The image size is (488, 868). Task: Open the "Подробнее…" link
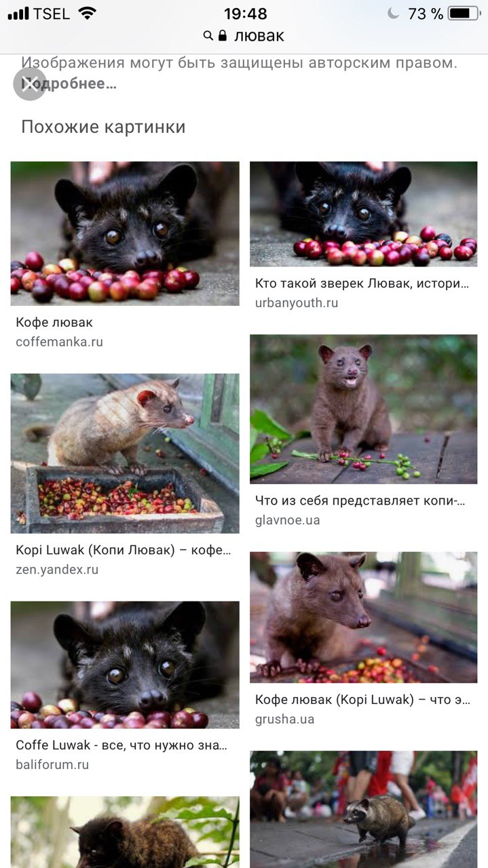70,84
